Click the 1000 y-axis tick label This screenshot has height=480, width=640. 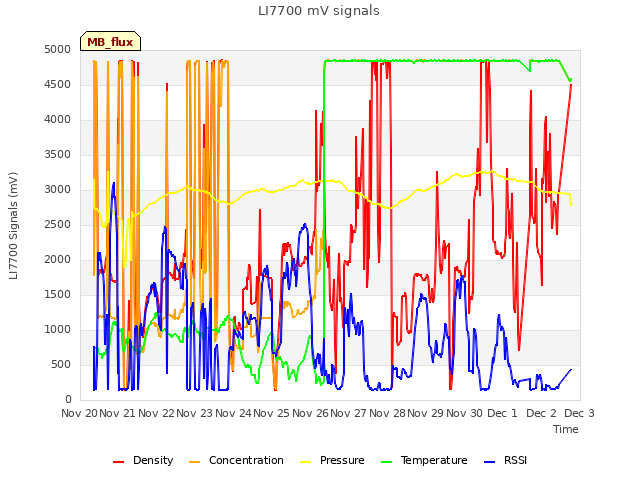[58, 329]
